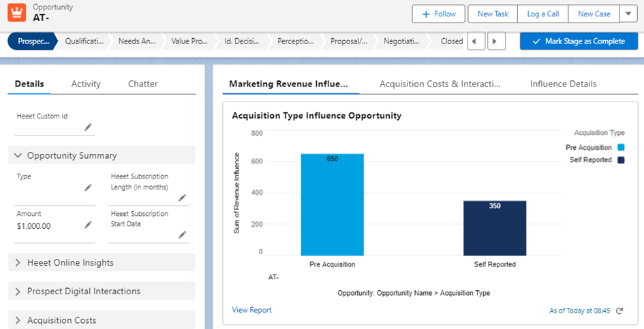Open the View Report link

(251, 310)
